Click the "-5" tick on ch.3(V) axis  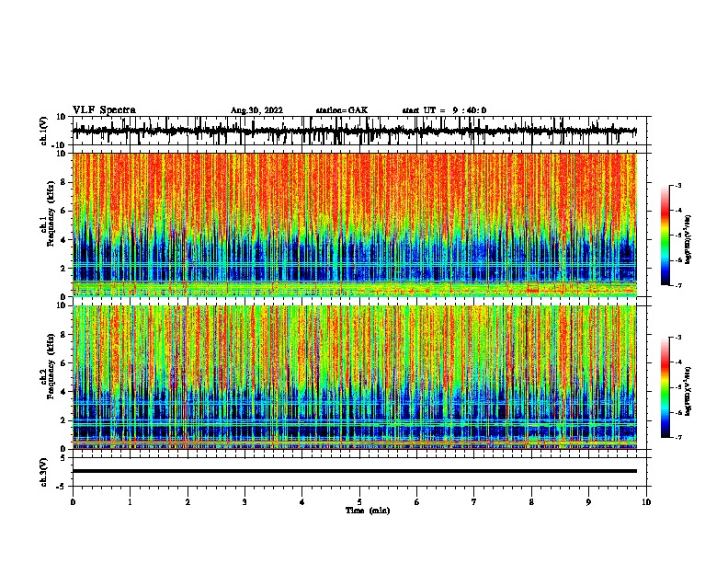[x=63, y=487]
